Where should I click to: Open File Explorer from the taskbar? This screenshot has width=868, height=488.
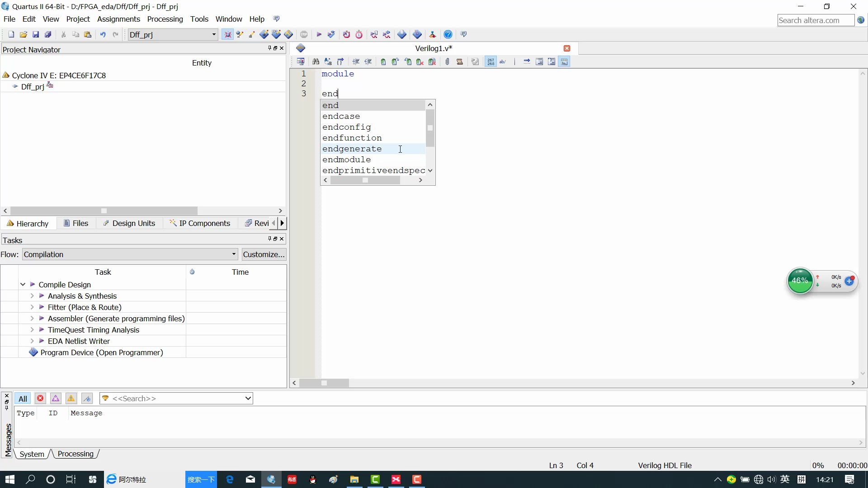(354, 479)
